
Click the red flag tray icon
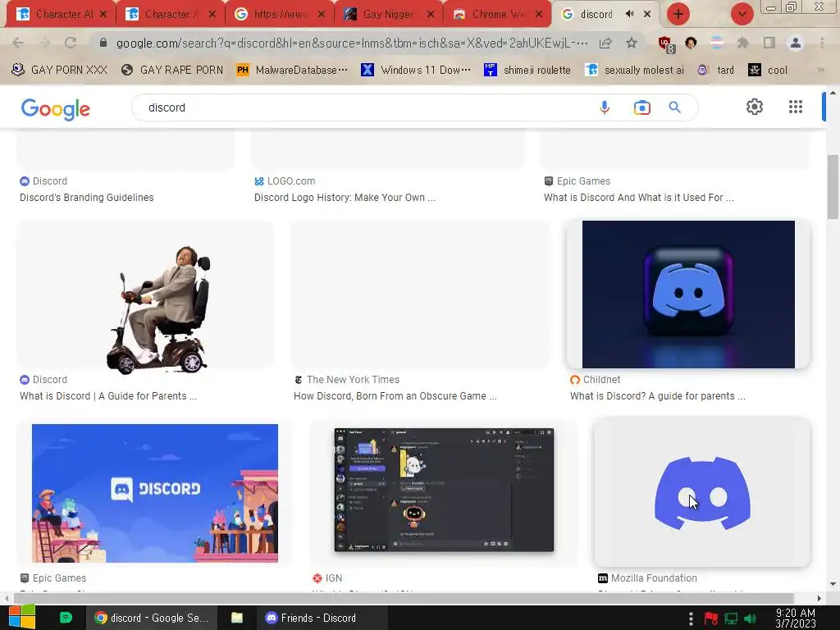(711, 619)
